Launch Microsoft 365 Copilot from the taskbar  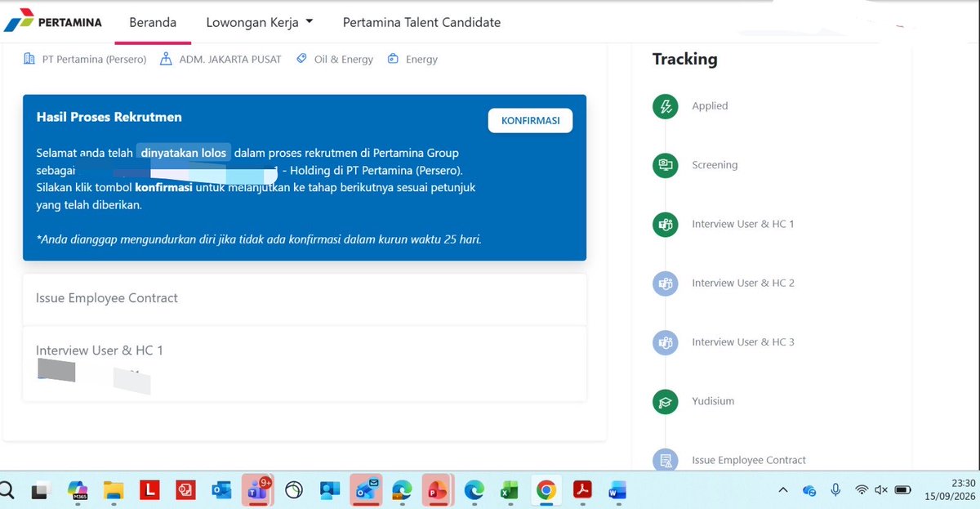(78, 490)
